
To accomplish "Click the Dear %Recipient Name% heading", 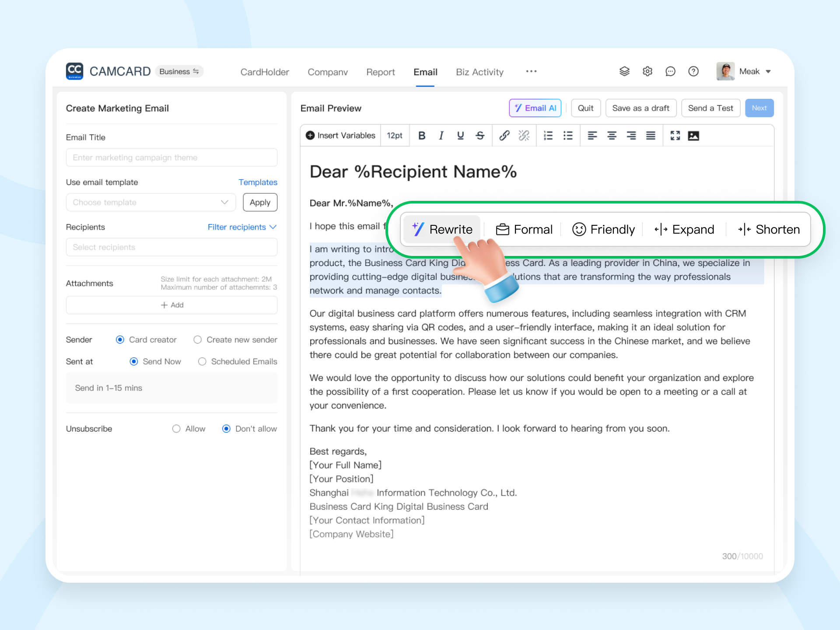I will click(x=413, y=171).
